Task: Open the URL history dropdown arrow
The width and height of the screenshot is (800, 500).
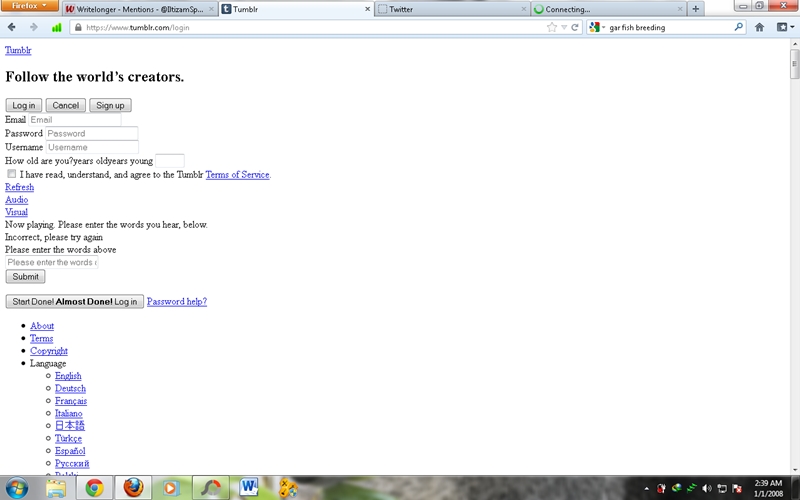Action: tap(564, 28)
